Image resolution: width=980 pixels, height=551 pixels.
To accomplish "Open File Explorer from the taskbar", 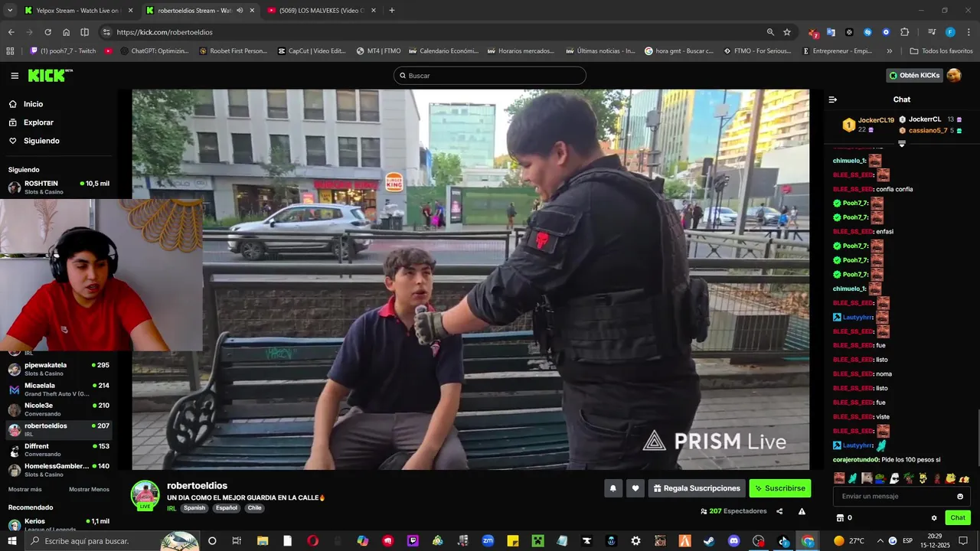I will coord(263,541).
